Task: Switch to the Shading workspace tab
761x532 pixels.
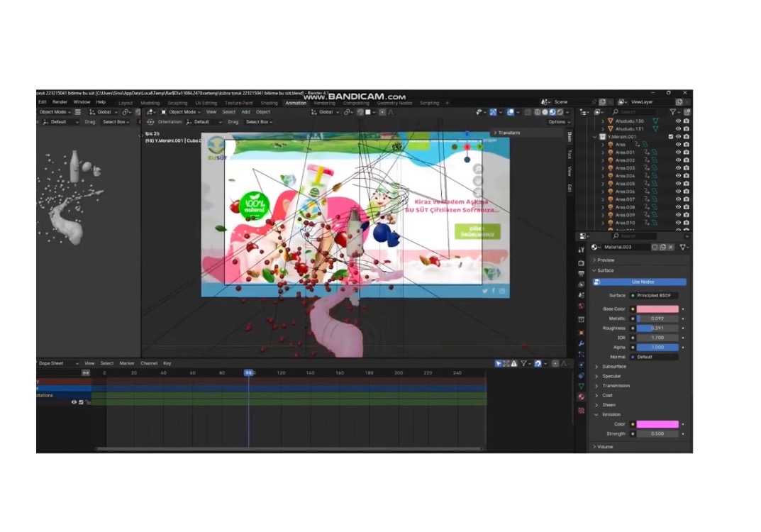Action: pyautogui.click(x=269, y=103)
